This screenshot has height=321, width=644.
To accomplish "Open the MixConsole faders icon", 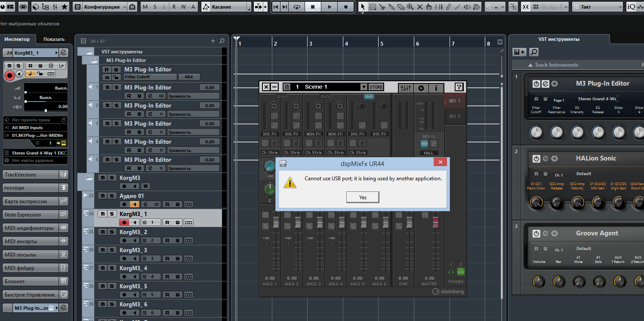I will pyautogui.click(x=55, y=7).
